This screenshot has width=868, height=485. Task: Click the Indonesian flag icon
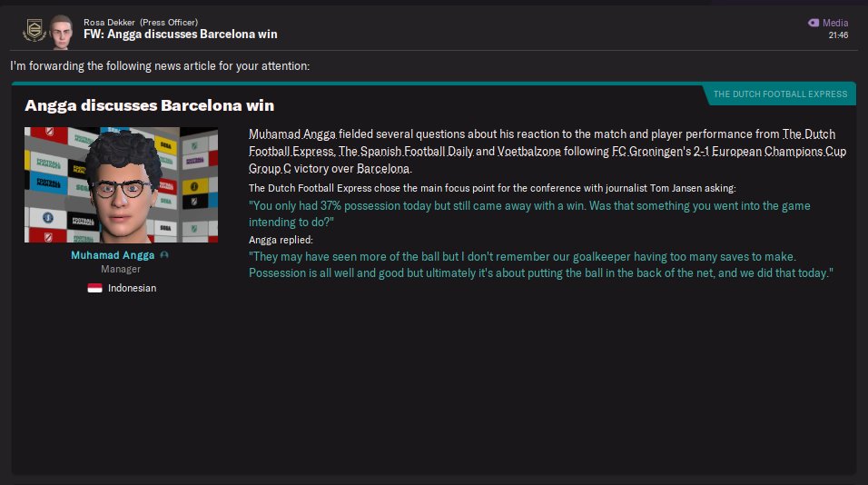[x=94, y=288]
